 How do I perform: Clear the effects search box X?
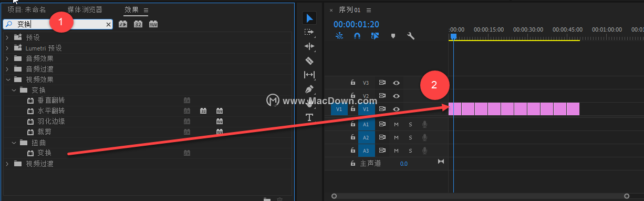[x=109, y=24]
